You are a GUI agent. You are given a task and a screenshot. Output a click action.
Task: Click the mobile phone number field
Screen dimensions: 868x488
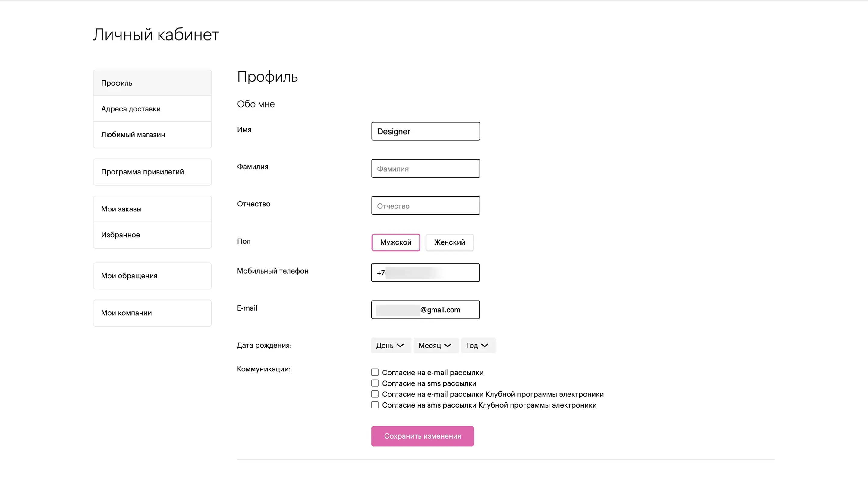[x=425, y=273]
